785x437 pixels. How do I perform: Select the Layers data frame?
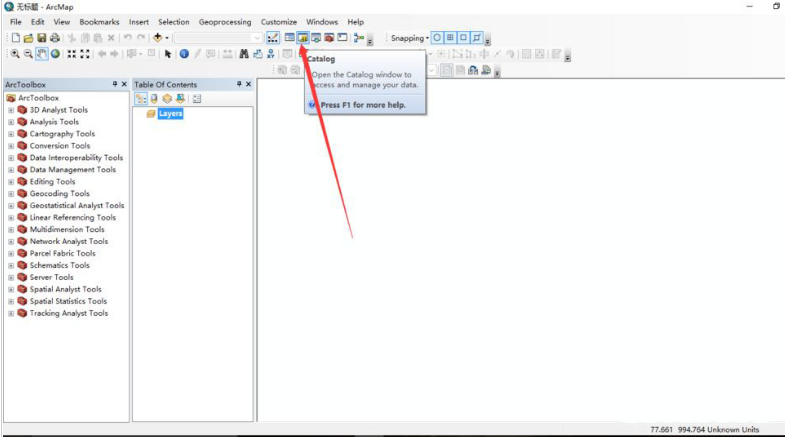[170, 114]
